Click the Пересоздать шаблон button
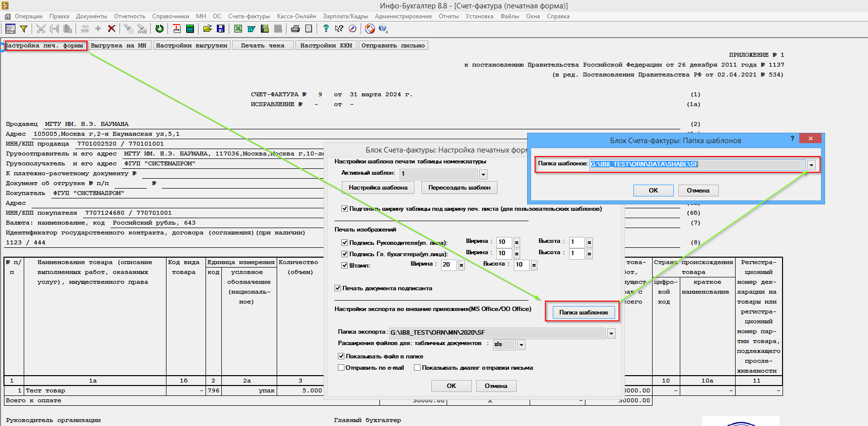The image size is (868, 426). (x=459, y=188)
